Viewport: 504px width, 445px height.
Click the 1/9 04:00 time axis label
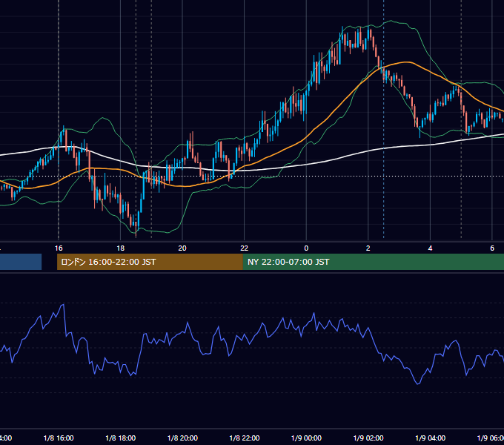pyautogui.click(x=431, y=438)
